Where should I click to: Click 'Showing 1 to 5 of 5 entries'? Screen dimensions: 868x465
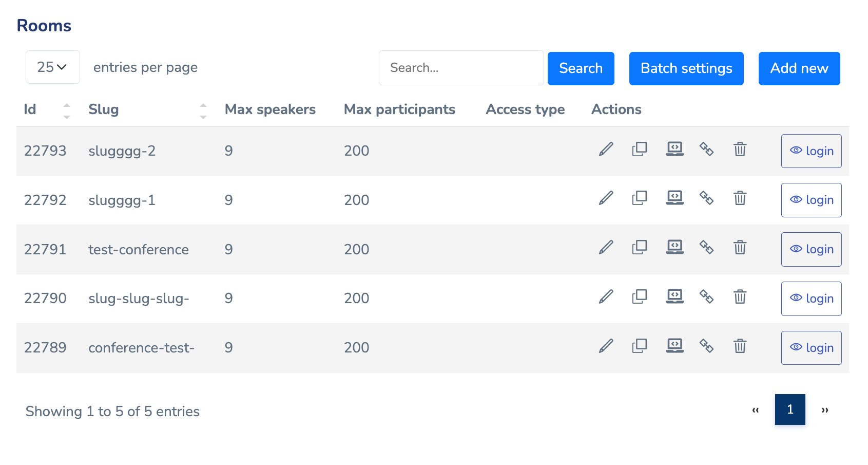pyautogui.click(x=112, y=411)
